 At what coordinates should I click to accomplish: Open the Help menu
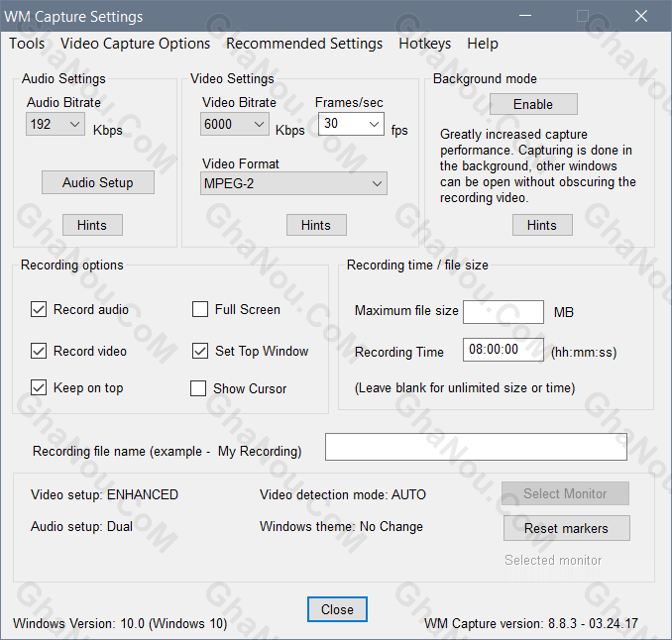coord(483,44)
